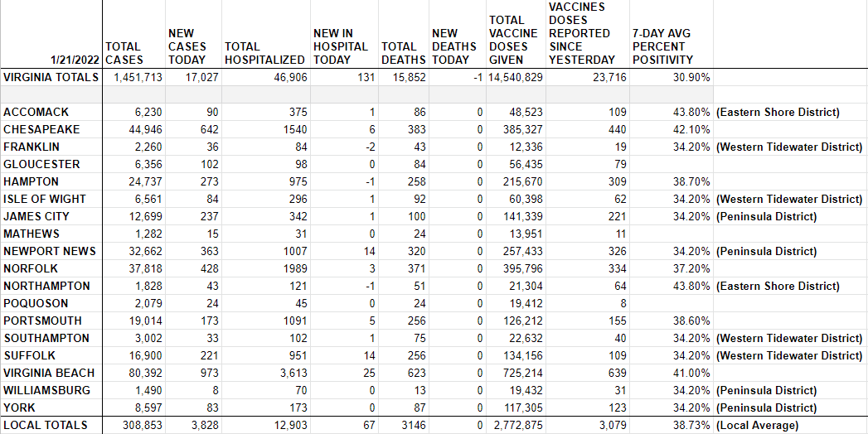The image size is (868, 434).
Task: Select Chesapeake total cases 44,946
Action: point(146,129)
